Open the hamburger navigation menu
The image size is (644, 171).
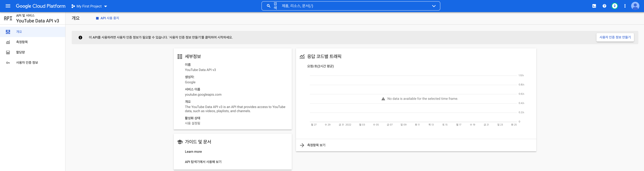[8, 6]
